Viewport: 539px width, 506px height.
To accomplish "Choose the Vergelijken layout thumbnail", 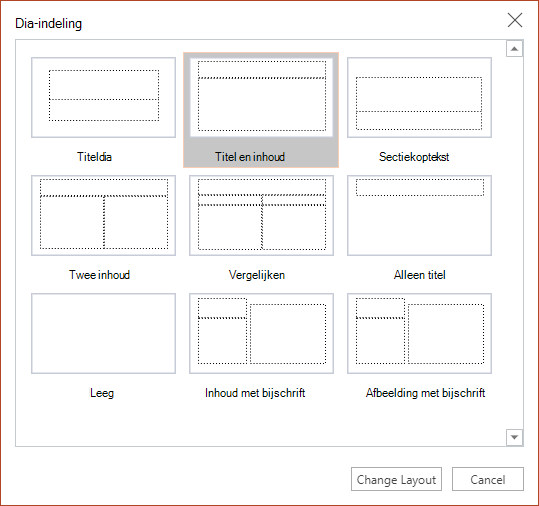I will point(261,216).
